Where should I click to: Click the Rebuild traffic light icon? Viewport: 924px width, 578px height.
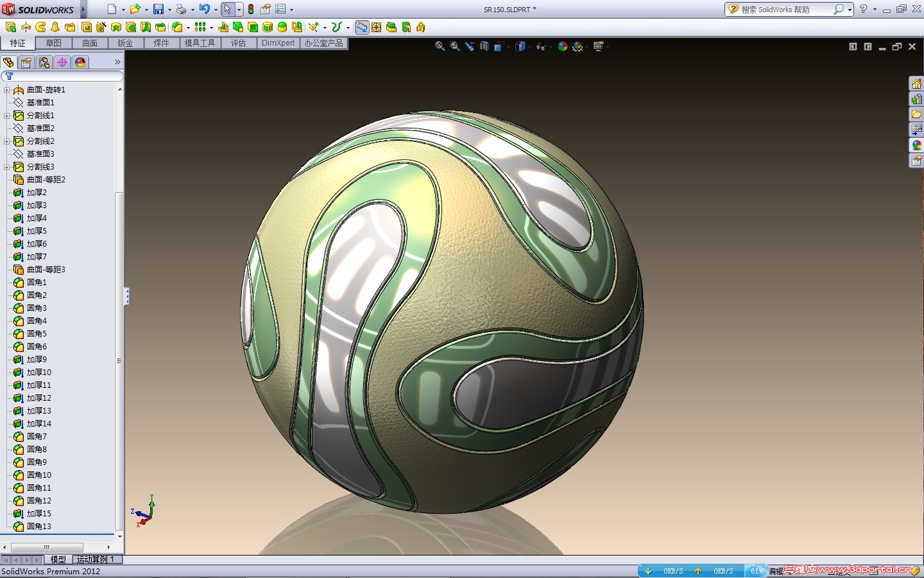tap(251, 9)
